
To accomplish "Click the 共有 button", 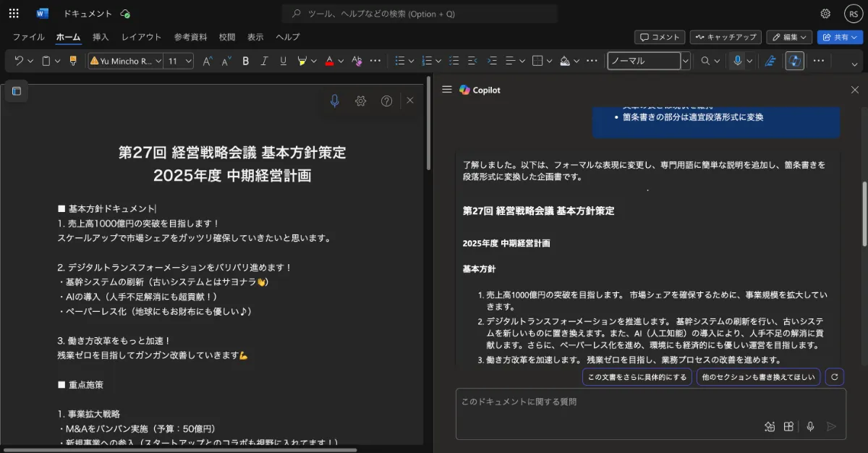I will pyautogui.click(x=841, y=37).
